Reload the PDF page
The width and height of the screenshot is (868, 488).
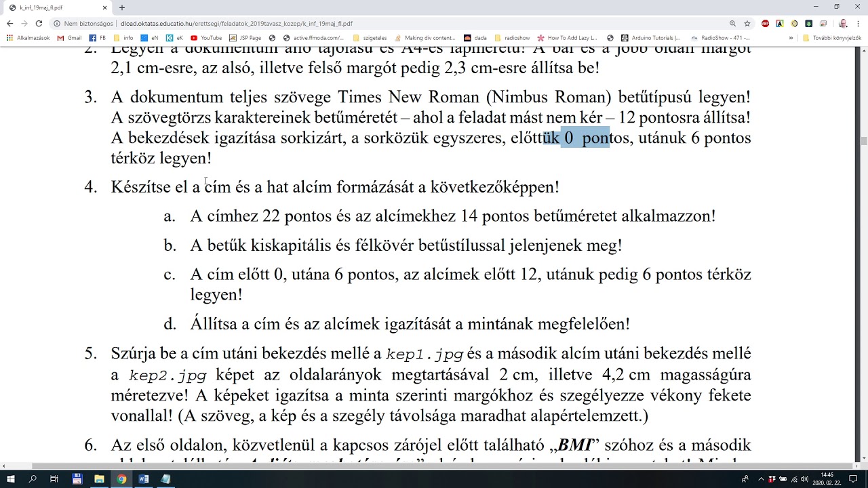(x=39, y=23)
